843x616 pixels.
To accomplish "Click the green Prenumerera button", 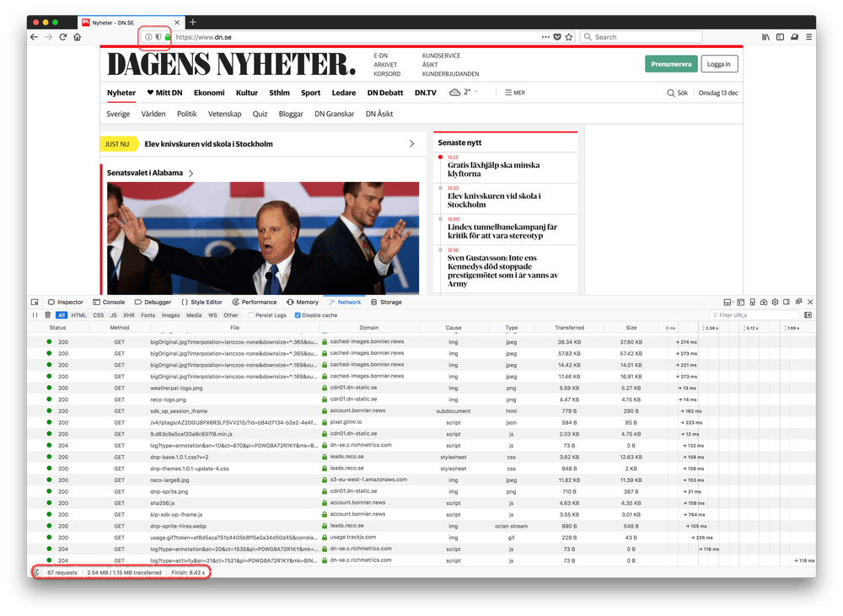I will [671, 64].
